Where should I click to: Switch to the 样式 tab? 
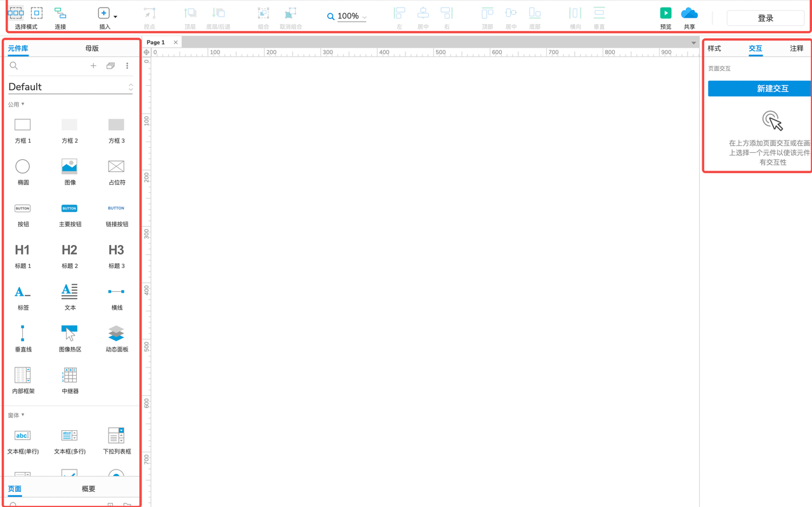pyautogui.click(x=714, y=48)
